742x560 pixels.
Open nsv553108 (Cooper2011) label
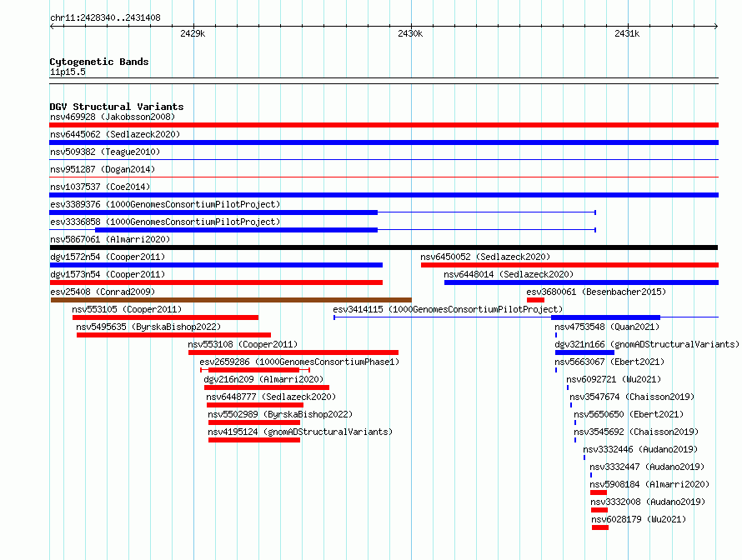243,344
